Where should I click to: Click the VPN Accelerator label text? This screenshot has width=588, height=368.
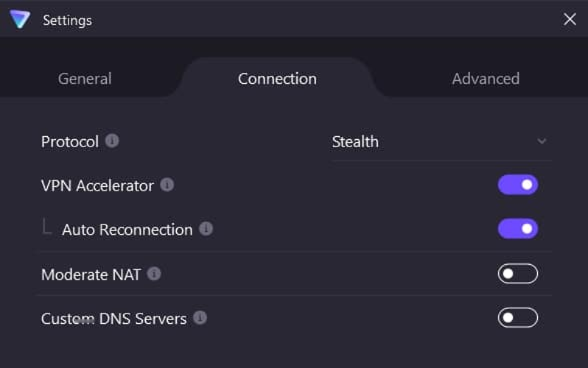coord(97,185)
